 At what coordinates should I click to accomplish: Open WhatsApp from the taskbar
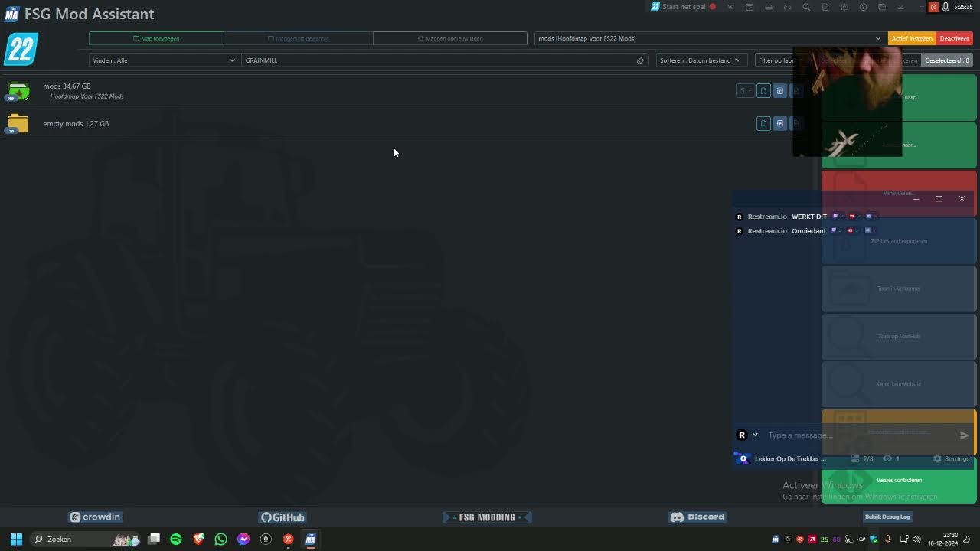pyautogui.click(x=221, y=540)
